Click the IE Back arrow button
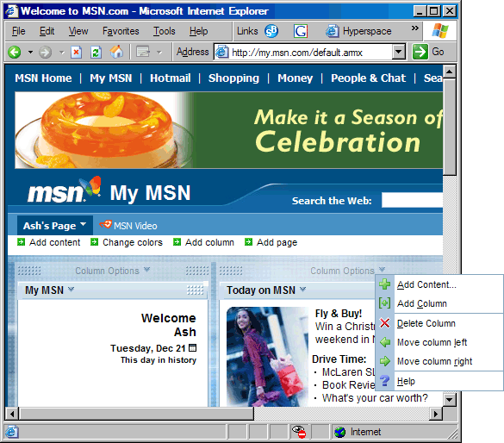 pos(14,52)
